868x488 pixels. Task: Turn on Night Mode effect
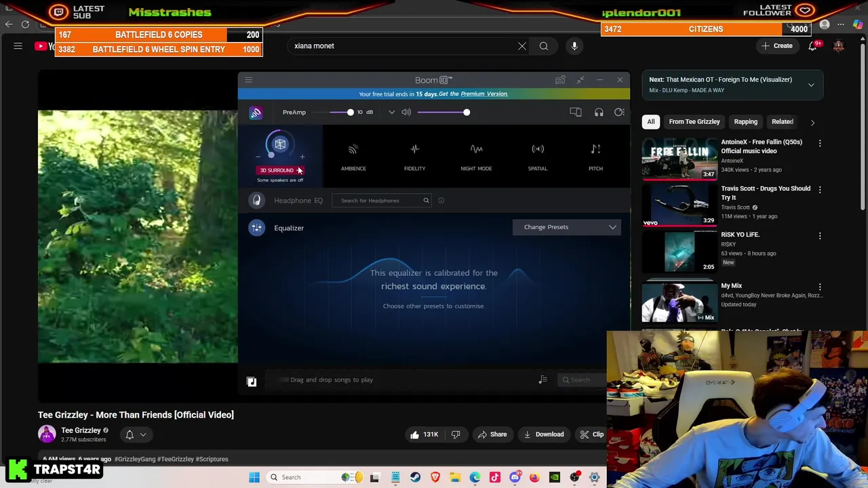(476, 157)
